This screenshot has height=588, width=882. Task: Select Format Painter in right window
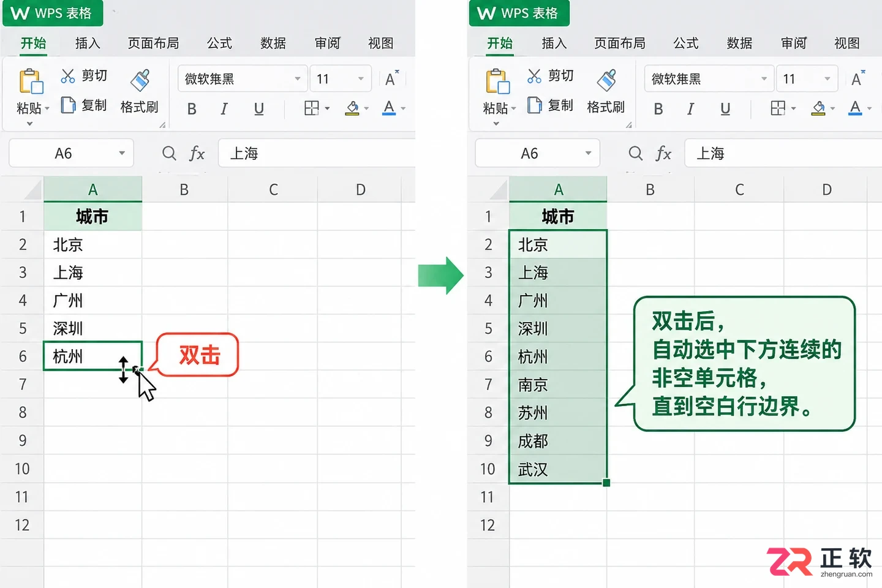pos(606,92)
